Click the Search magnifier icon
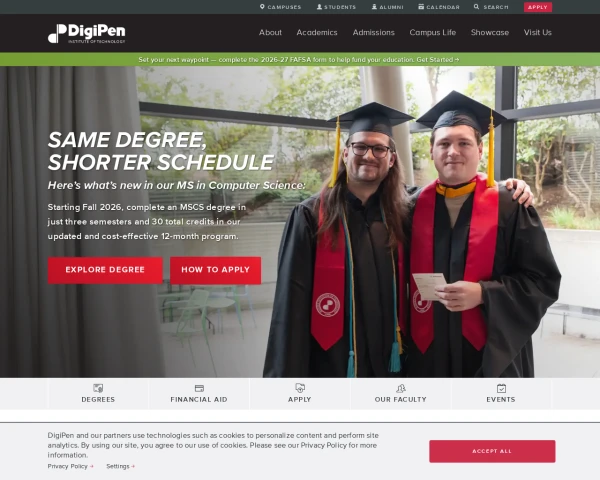Screen dimensions: 600x480 [x=476, y=7]
